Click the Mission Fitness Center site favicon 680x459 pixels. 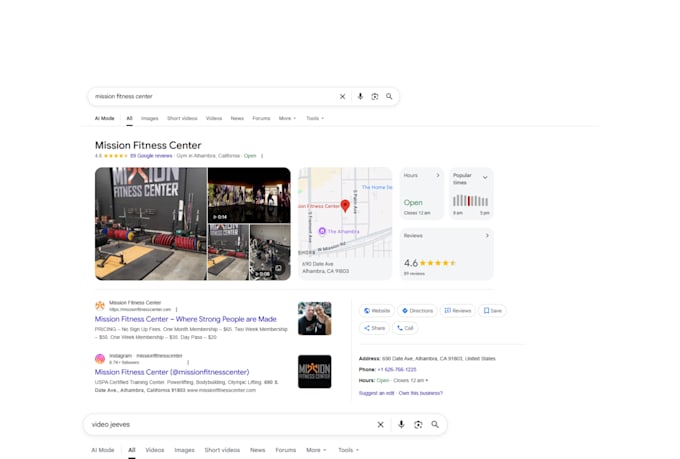[x=100, y=306]
